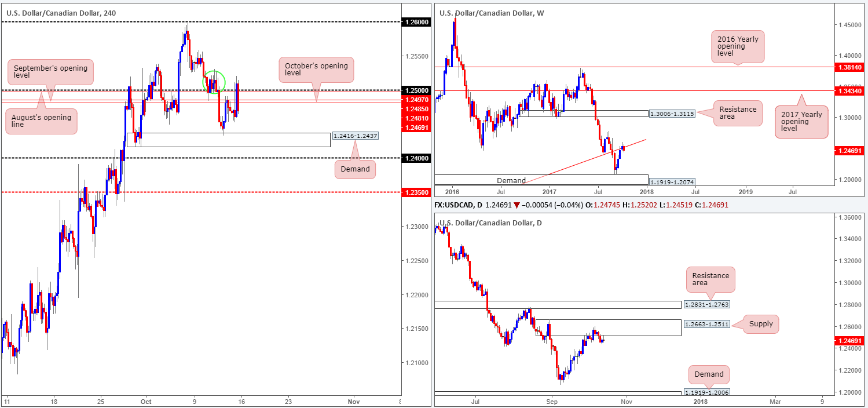Click the 1.1919-1.2074 weekly demand zone label
Image resolution: width=868 pixels, height=408 pixels.
coord(672,181)
